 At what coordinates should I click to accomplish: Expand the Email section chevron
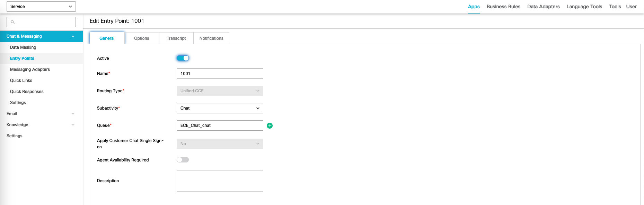click(73, 114)
